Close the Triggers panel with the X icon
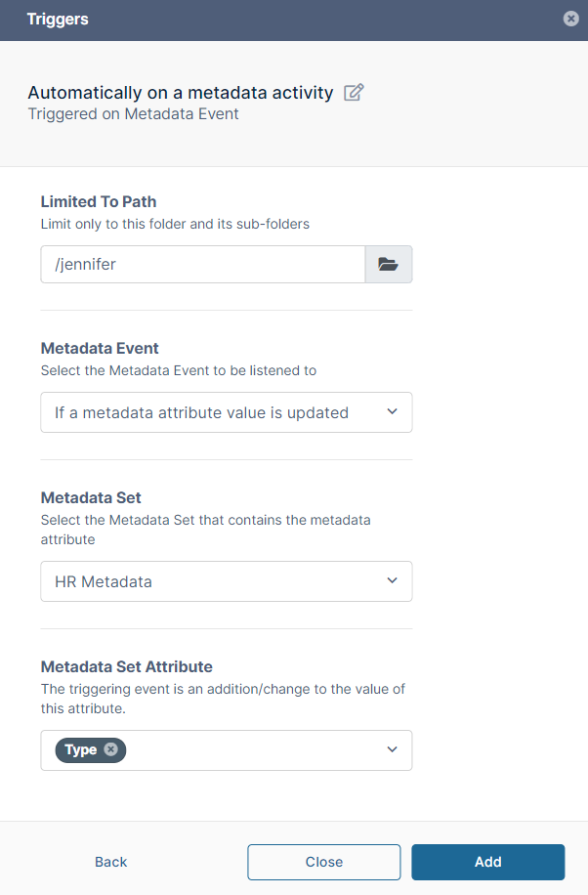588x895 pixels. (570, 19)
